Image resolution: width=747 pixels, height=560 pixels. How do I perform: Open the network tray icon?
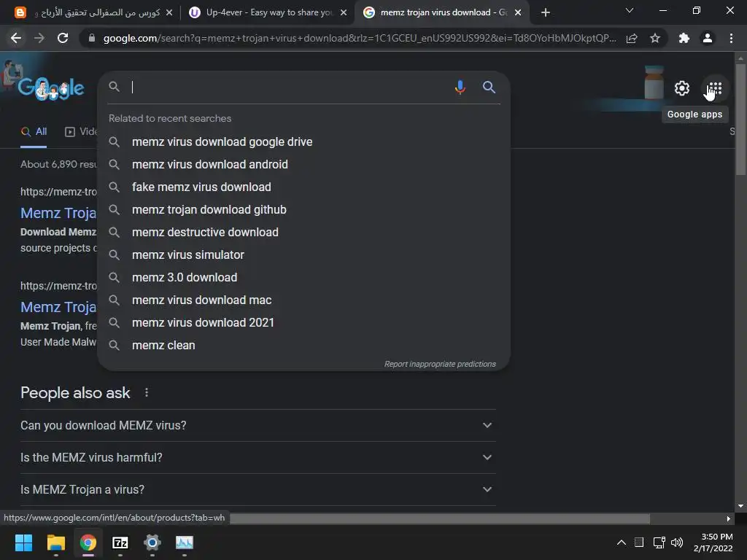tap(659, 542)
